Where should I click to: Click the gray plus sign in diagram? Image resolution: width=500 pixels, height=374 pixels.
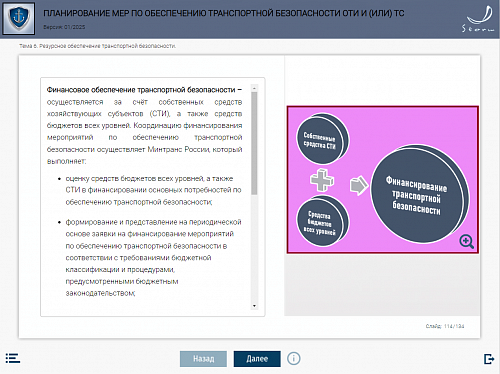click(x=322, y=180)
